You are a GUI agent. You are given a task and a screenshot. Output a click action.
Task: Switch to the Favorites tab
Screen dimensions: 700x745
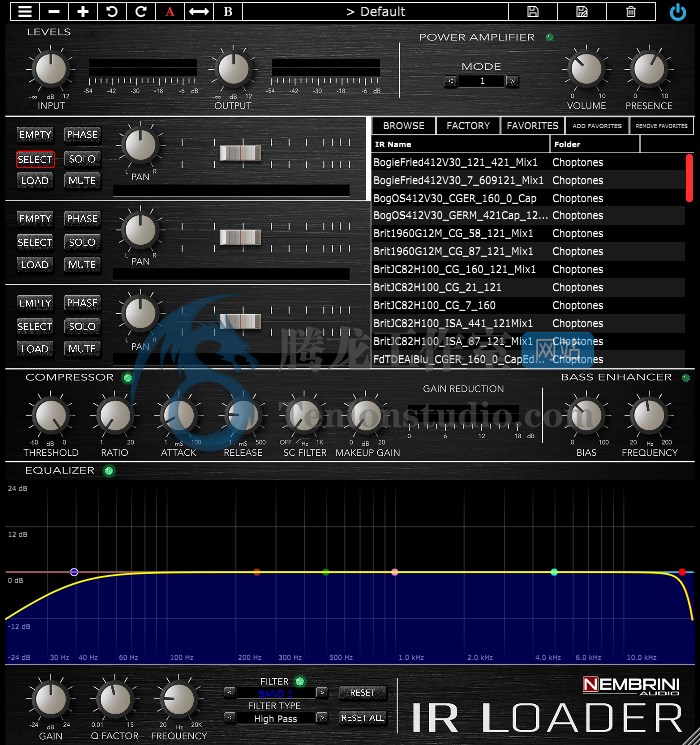tap(532, 125)
